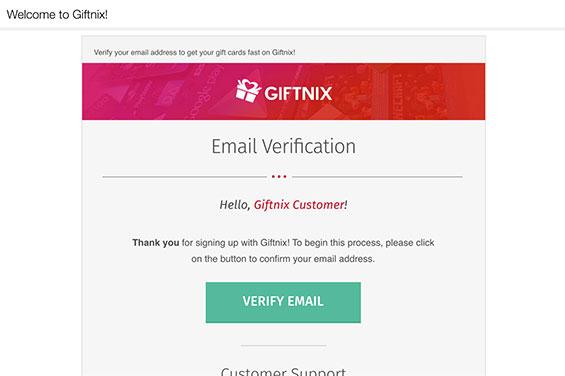Screen dimensions: 565x376
Task: Click the gray divider line left of the dots
Action: tap(184, 177)
